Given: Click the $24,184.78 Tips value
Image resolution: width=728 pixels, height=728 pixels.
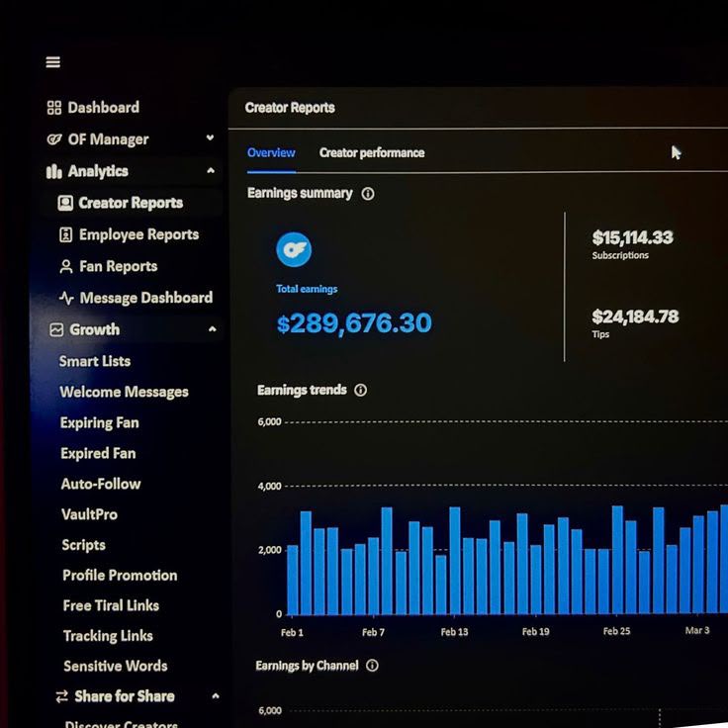Looking at the screenshot, I should click(635, 317).
